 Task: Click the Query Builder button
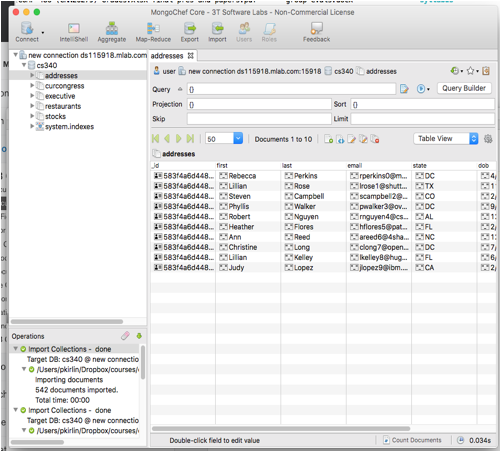pos(464,88)
